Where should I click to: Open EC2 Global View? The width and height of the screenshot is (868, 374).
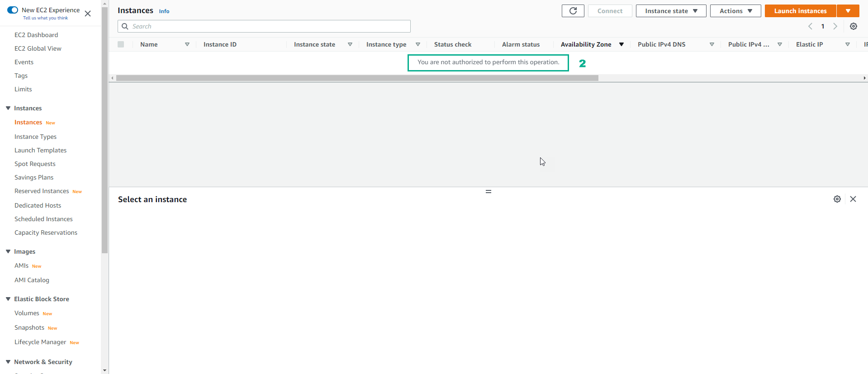coord(38,48)
